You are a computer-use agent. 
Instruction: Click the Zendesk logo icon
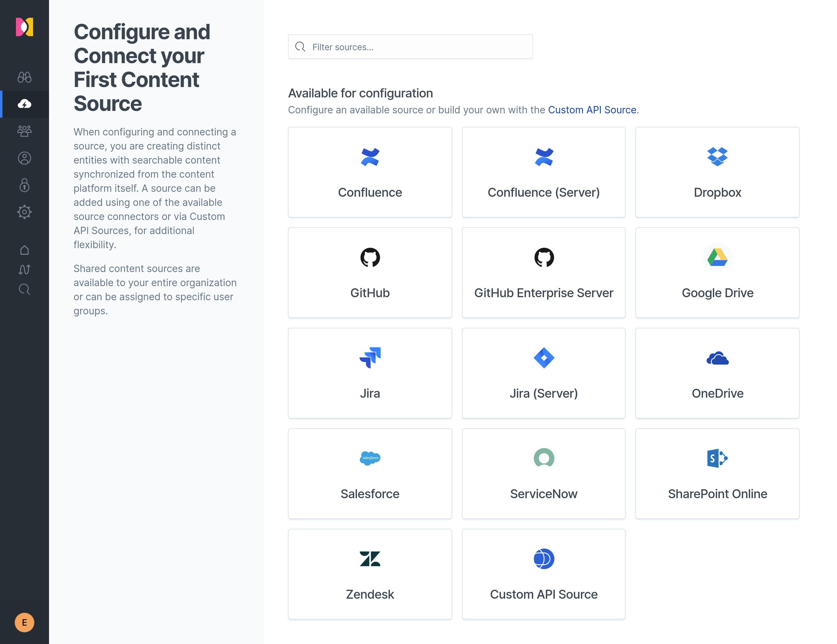point(370,559)
